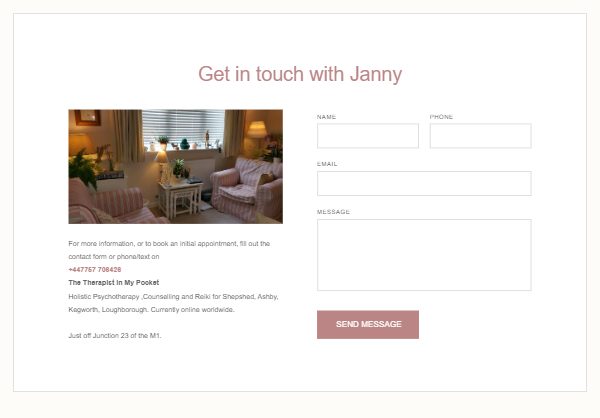Click the striped armchair in the photo
Image resolution: width=600 pixels, height=418 pixels.
pos(247,189)
